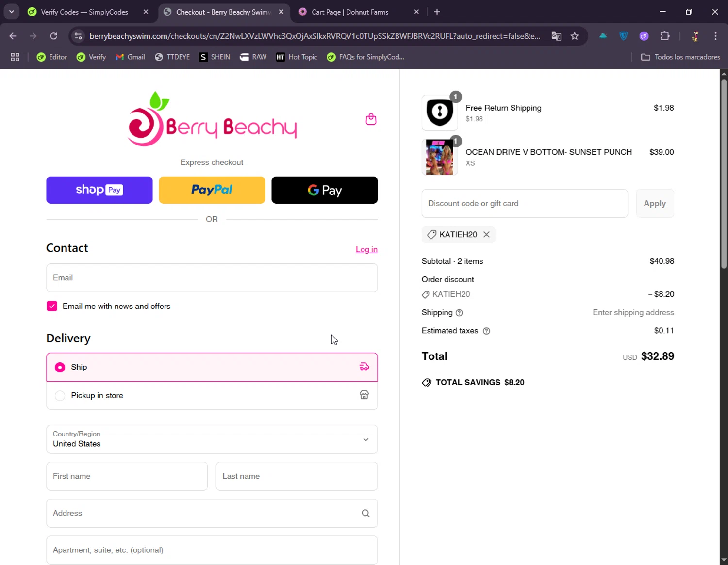Open the RAW bookmark
The height and width of the screenshot is (565, 728).
[253, 57]
